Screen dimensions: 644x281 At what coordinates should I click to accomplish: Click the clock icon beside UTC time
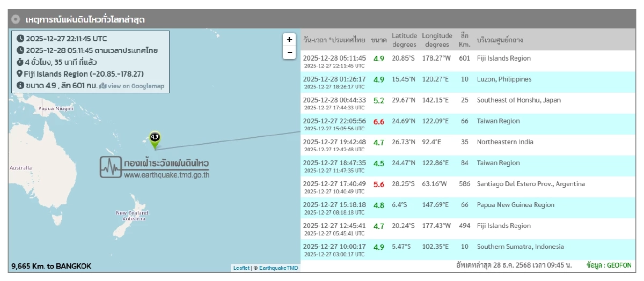(20, 39)
